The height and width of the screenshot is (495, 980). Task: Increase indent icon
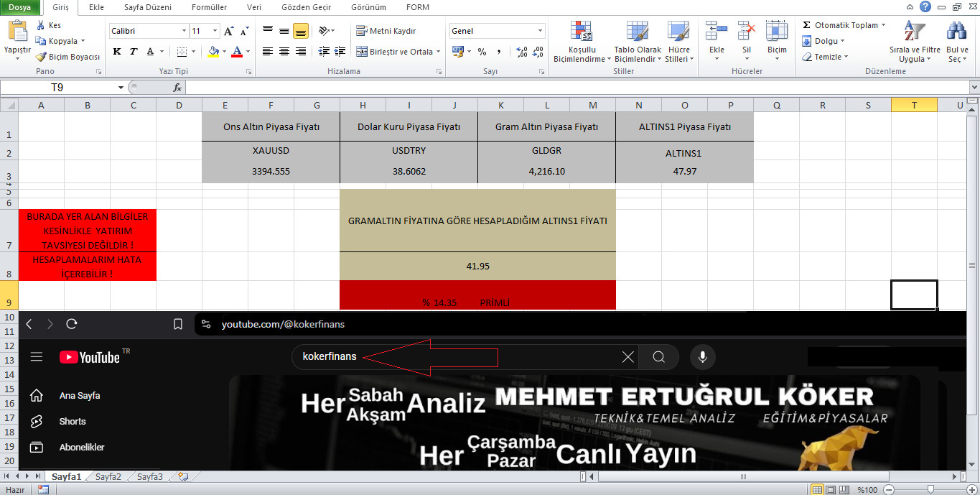point(340,52)
